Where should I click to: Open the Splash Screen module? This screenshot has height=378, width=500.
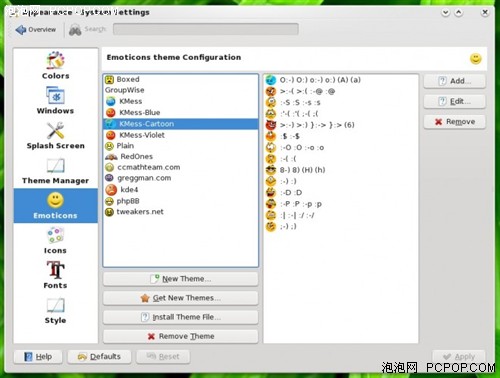coord(55,135)
